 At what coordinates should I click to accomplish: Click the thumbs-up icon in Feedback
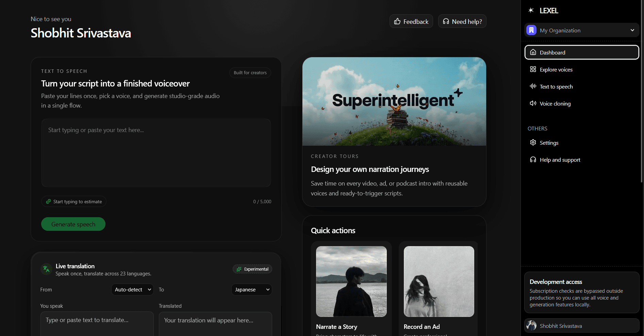[397, 21]
